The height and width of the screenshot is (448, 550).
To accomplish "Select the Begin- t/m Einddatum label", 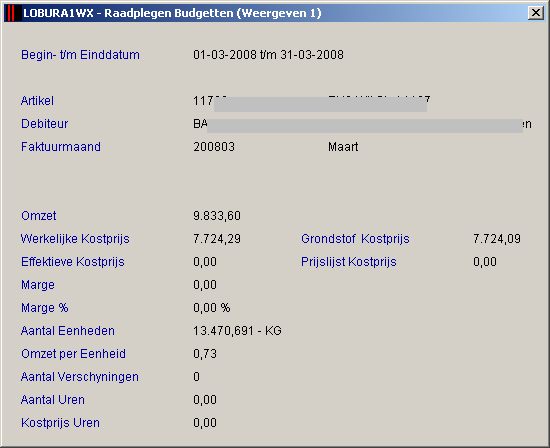I will coord(80,55).
